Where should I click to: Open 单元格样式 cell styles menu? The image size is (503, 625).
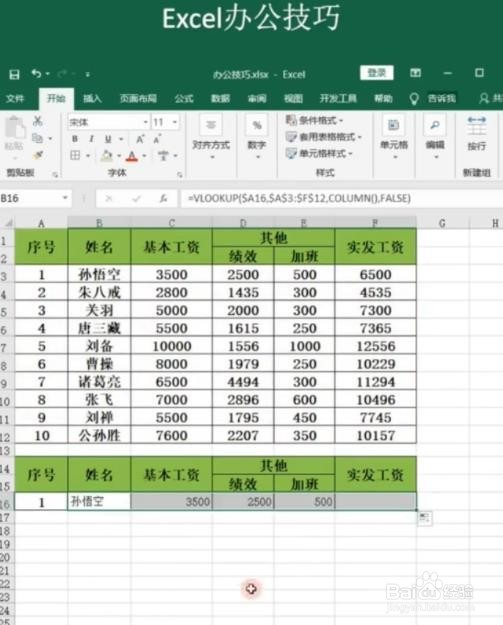(319, 153)
